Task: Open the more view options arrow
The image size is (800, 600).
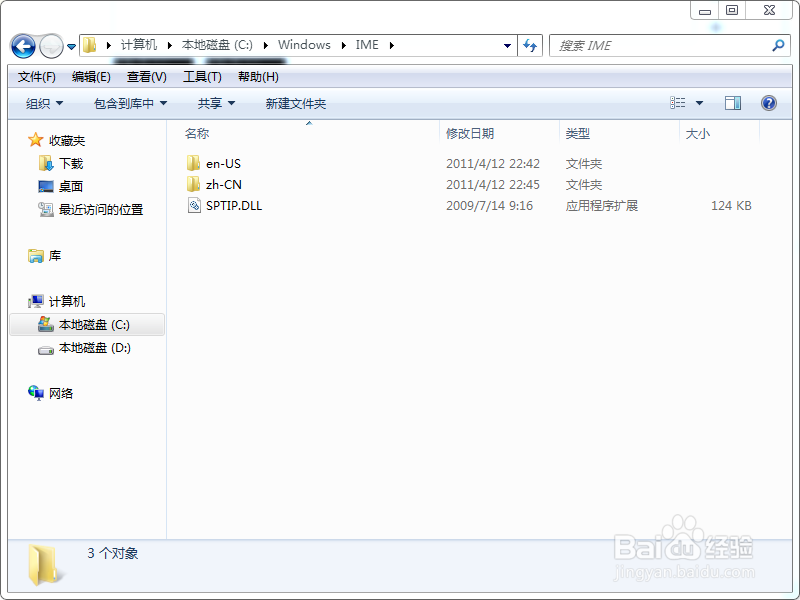Action: (x=699, y=103)
